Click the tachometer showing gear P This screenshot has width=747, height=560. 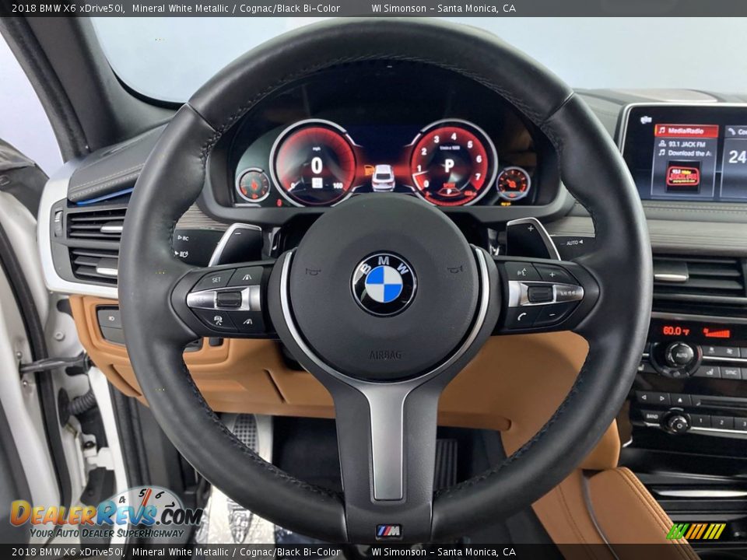(x=451, y=162)
